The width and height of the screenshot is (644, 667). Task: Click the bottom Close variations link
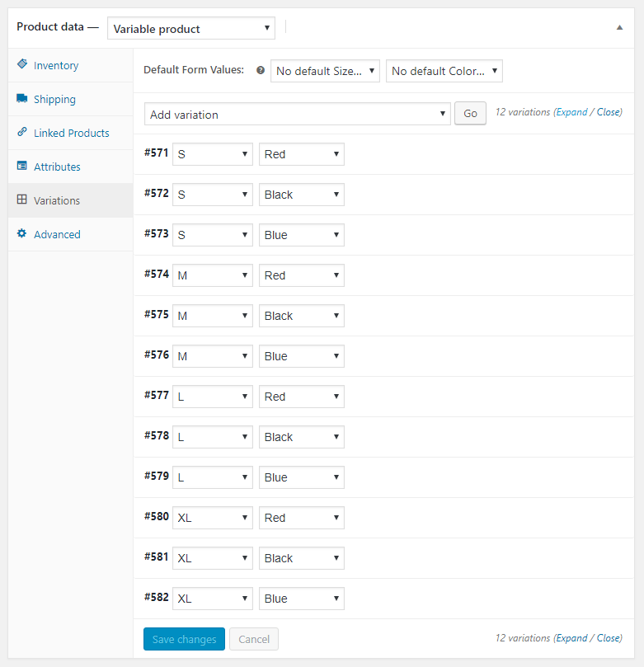(x=609, y=638)
